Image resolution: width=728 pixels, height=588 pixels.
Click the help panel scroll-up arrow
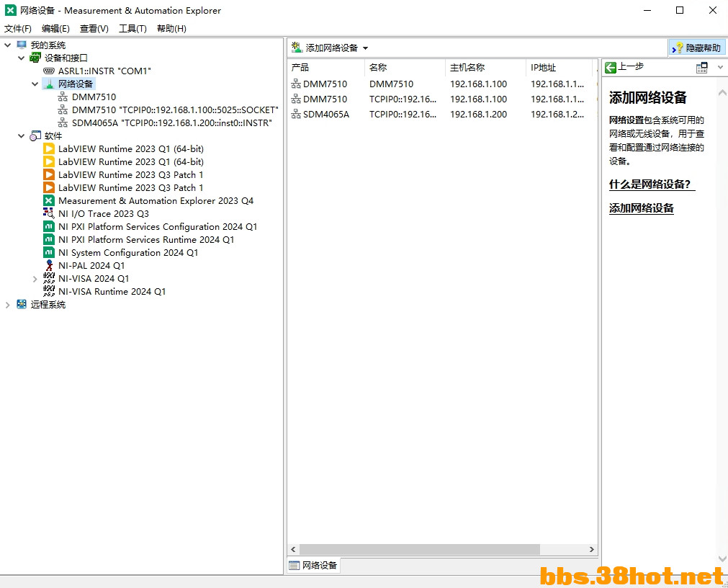(722, 93)
